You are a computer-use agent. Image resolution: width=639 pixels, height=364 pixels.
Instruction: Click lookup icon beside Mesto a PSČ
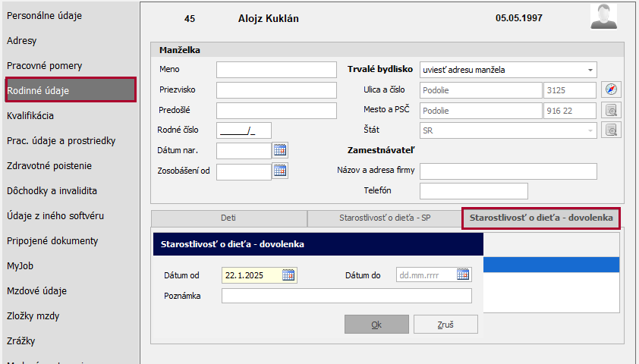tap(612, 110)
